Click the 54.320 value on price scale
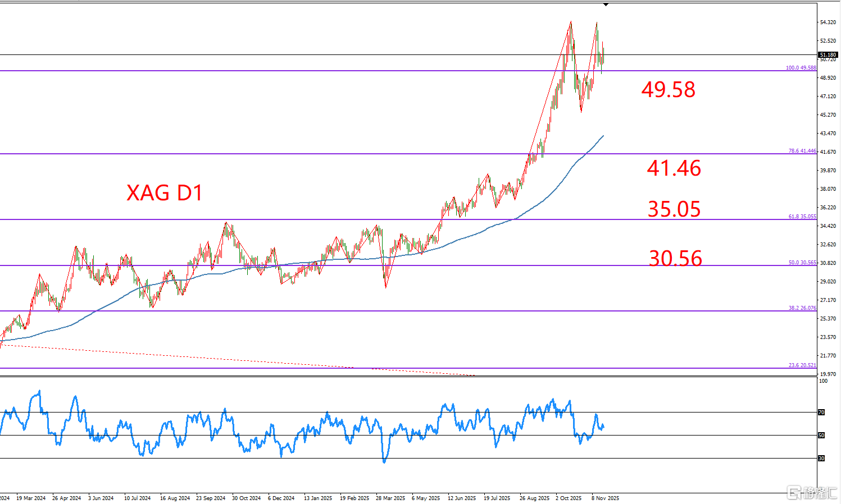 tap(828, 22)
